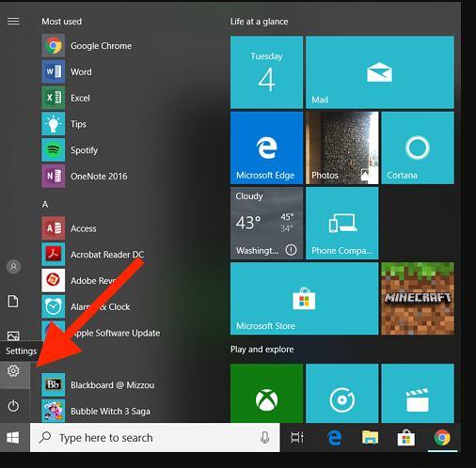Open the Groove Music tile
The image size is (476, 468).
[342, 393]
